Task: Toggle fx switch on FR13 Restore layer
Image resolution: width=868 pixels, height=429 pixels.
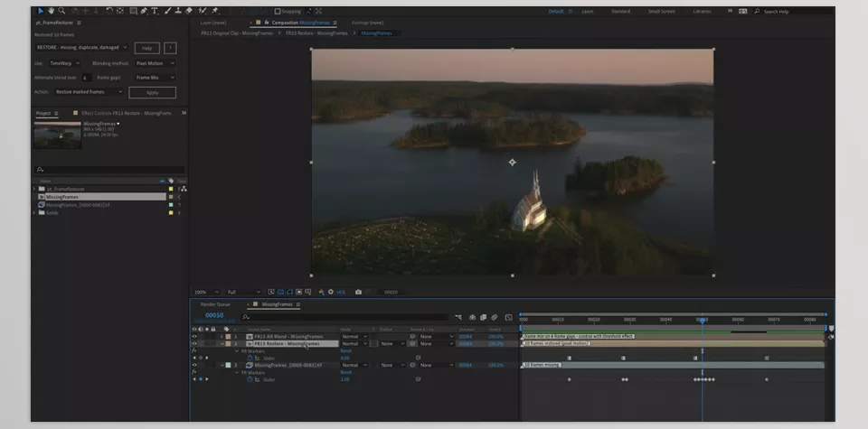Action: coord(194,350)
